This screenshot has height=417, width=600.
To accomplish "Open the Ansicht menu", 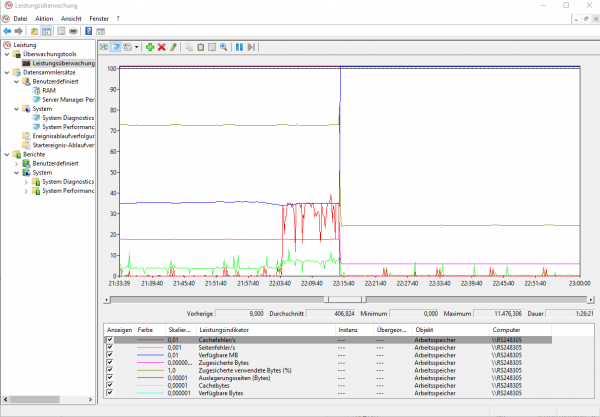I will point(72,18).
